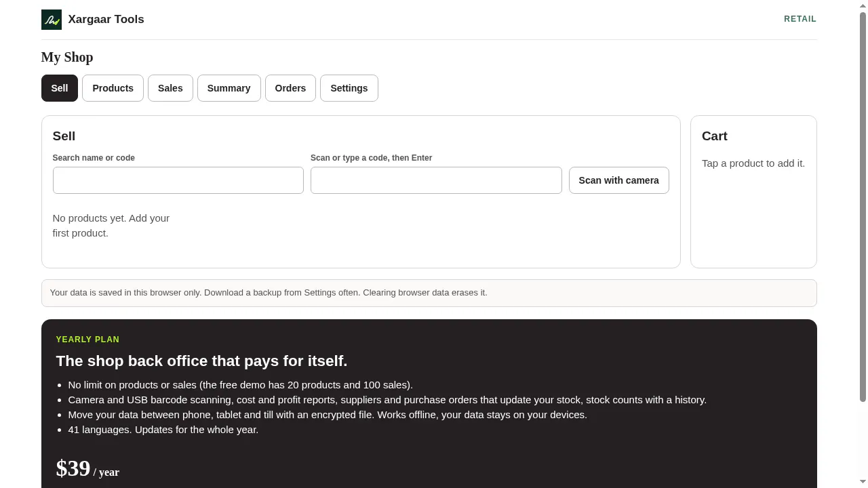Click the 'Cart' heading
This screenshot has height=488, width=868.
[715, 136]
